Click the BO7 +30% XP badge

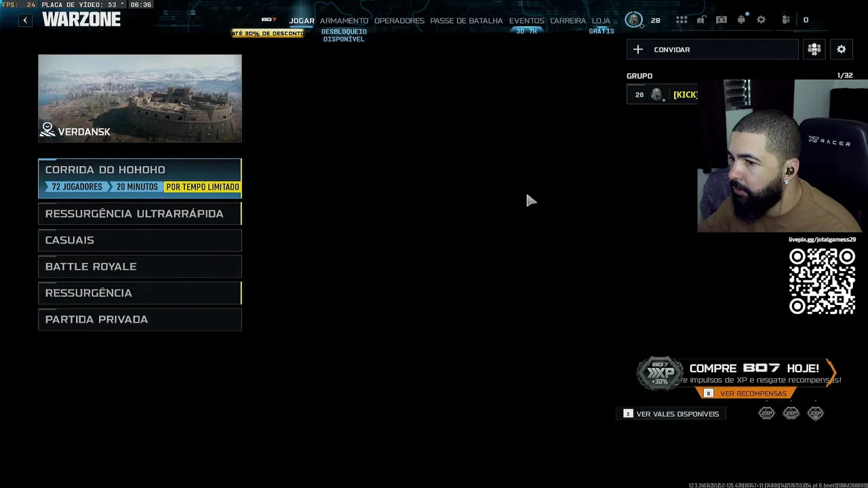[x=660, y=373]
